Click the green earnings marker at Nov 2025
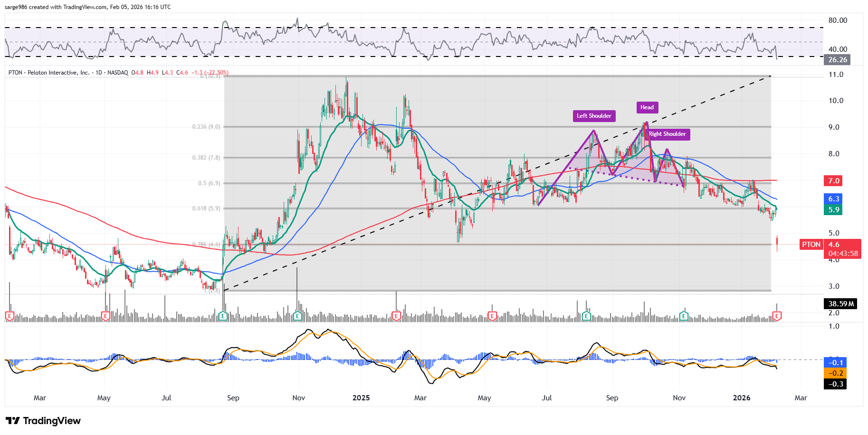 pos(684,316)
